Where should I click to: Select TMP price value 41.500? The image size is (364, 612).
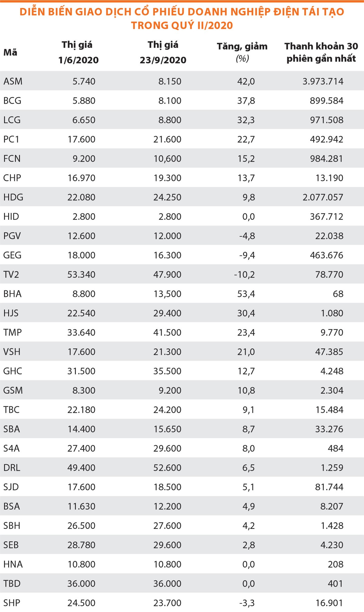167,332
